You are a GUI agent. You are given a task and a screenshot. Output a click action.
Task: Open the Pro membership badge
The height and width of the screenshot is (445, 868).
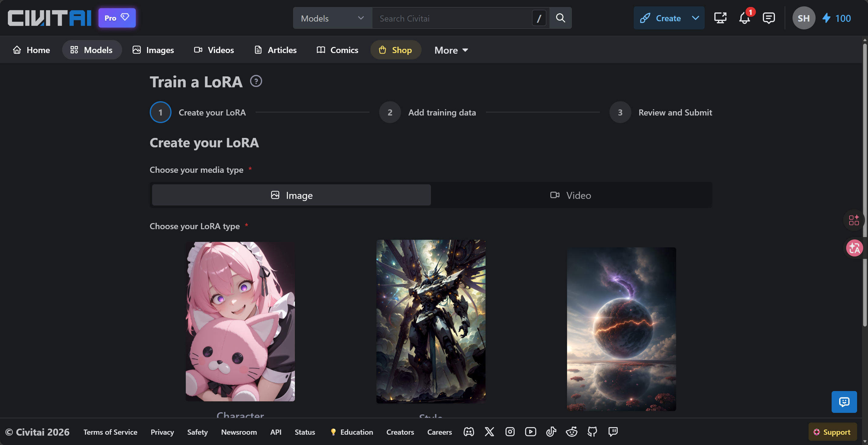pos(117,18)
